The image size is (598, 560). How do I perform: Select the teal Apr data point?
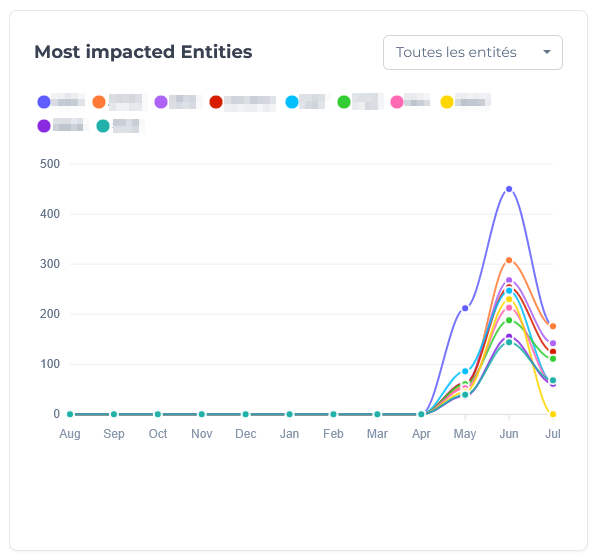(421, 414)
